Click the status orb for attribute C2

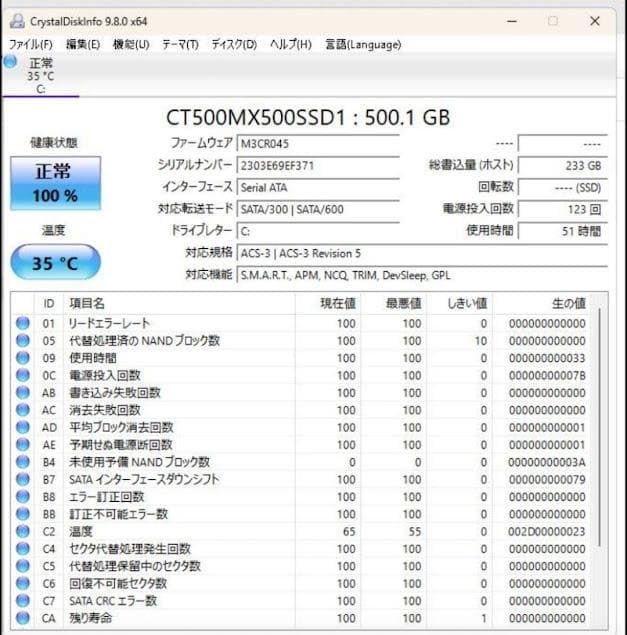[23, 531]
